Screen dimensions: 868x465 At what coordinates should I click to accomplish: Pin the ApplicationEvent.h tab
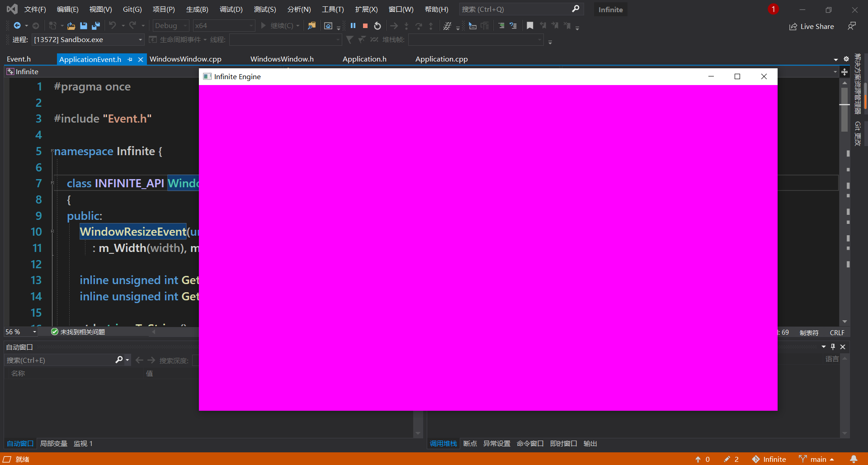pyautogui.click(x=130, y=59)
